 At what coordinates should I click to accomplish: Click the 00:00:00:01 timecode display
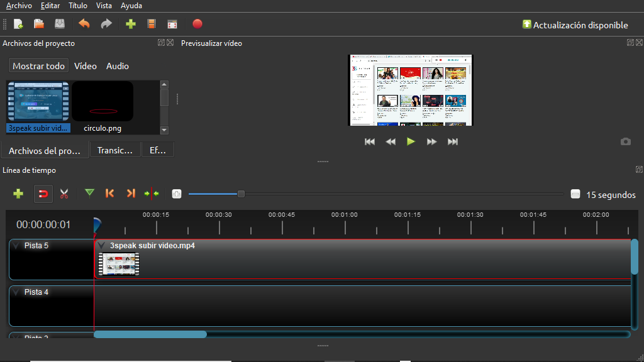pyautogui.click(x=43, y=224)
